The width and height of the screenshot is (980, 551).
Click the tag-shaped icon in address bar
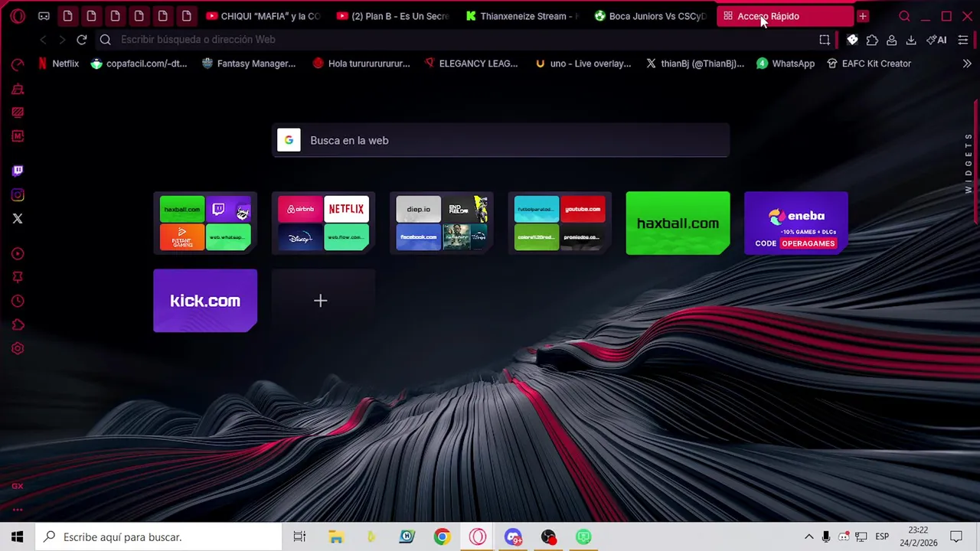point(852,40)
